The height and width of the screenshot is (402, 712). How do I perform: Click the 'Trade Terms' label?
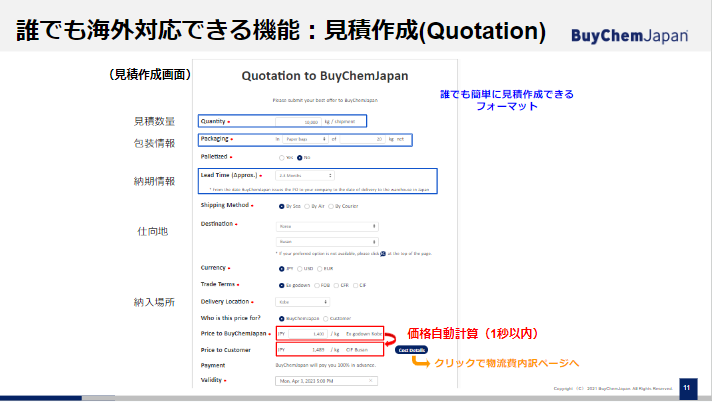pos(218,284)
